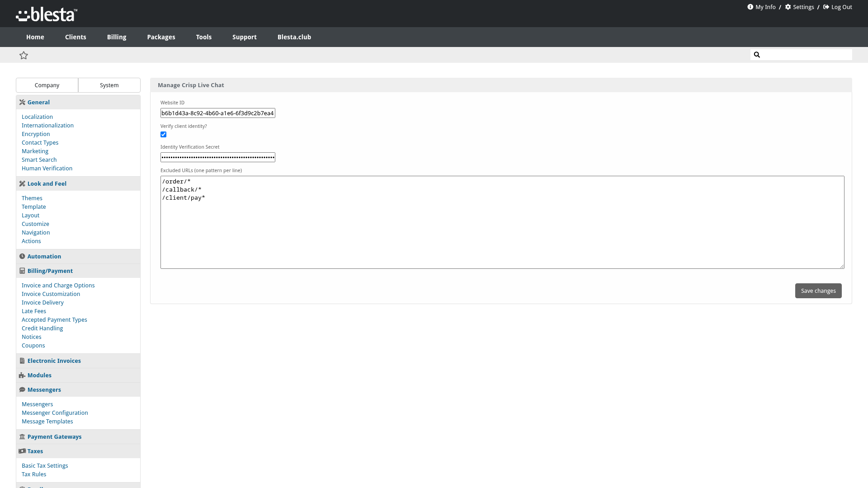Open Message Templates link
This screenshot has width=868, height=488.
pos(47,422)
